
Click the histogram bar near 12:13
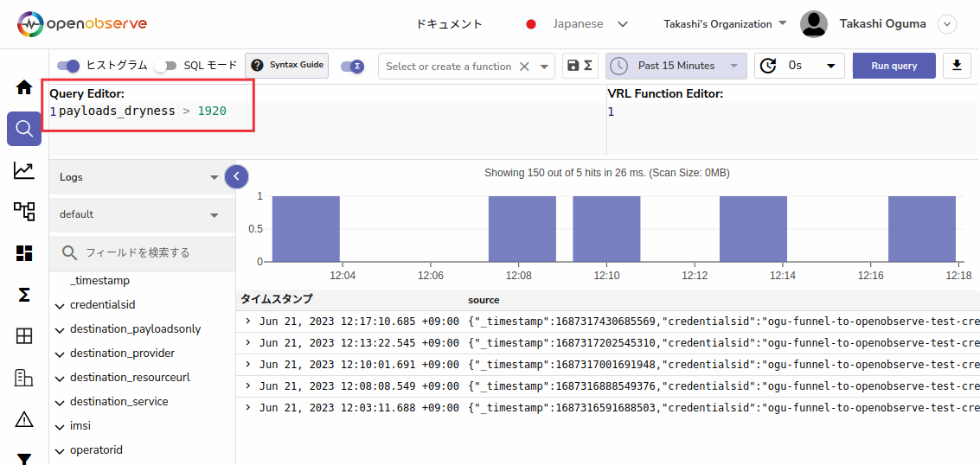pos(753,229)
